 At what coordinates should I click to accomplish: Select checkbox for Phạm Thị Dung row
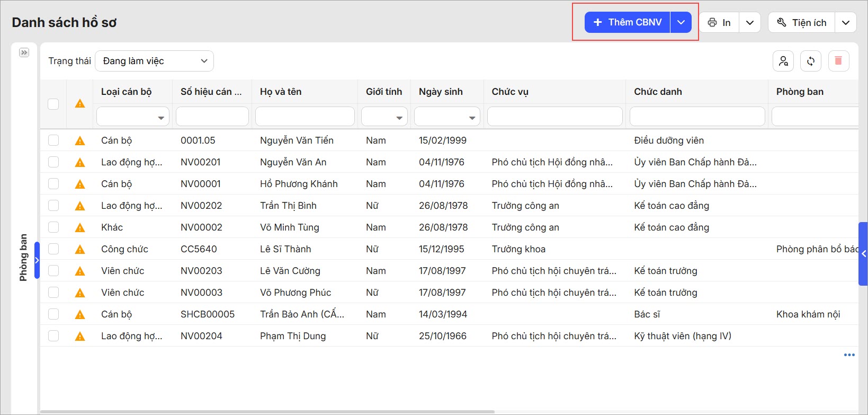click(53, 336)
